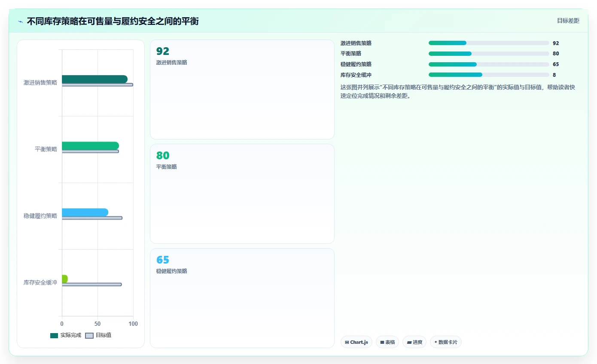Click the blue 稳健履约策略 actual bar

click(x=85, y=212)
